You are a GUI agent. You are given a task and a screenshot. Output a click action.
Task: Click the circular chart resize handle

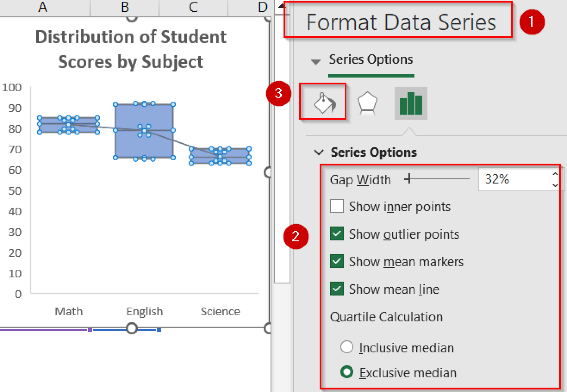click(x=267, y=172)
